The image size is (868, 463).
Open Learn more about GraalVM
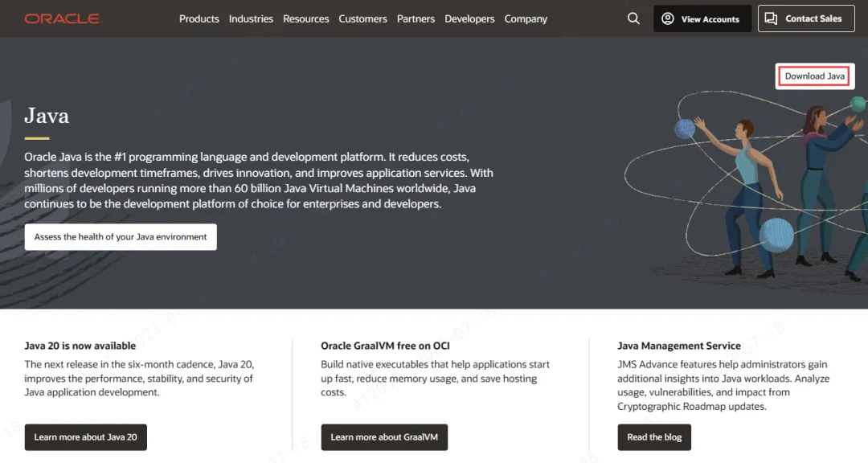(x=384, y=437)
